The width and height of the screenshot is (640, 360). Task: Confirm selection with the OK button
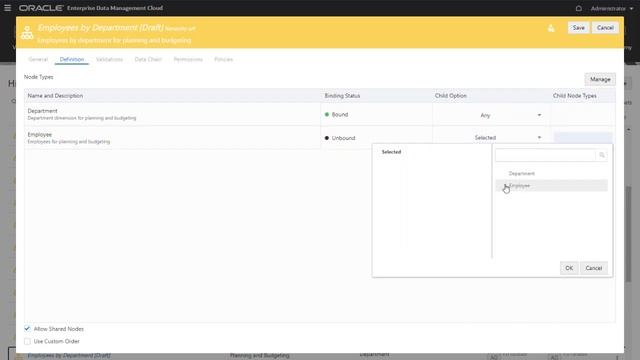[x=569, y=268]
